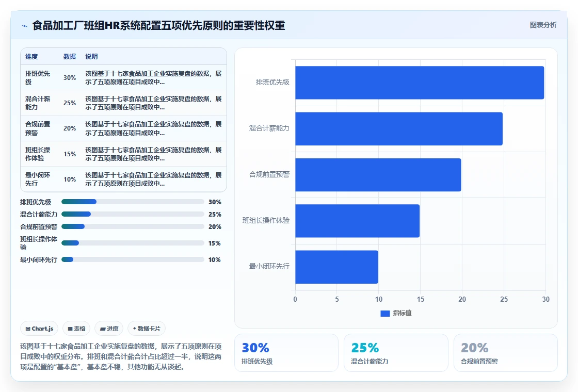The image size is (578, 392).
Task: Select the 进度 tag chip
Action: click(109, 329)
